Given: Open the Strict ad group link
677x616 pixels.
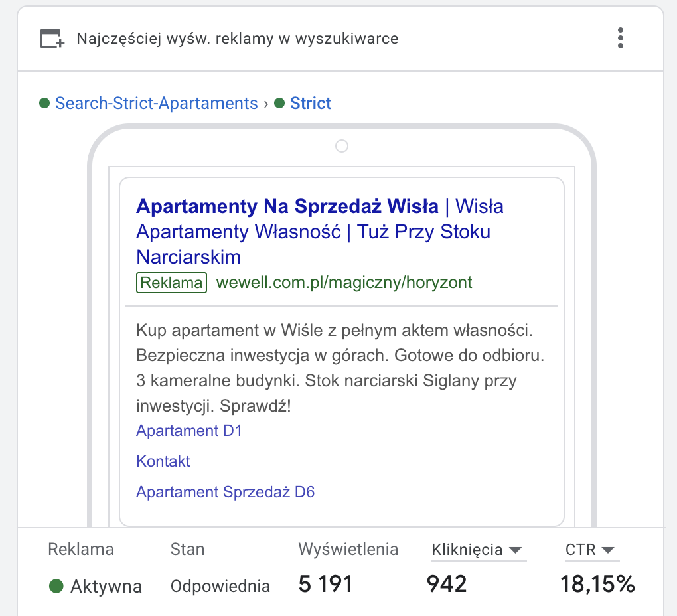Looking at the screenshot, I should tap(311, 104).
